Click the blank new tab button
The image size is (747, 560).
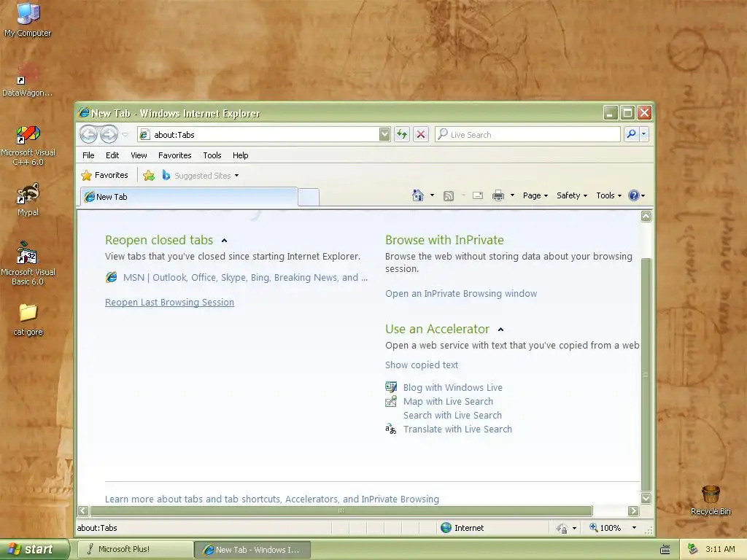pos(309,197)
